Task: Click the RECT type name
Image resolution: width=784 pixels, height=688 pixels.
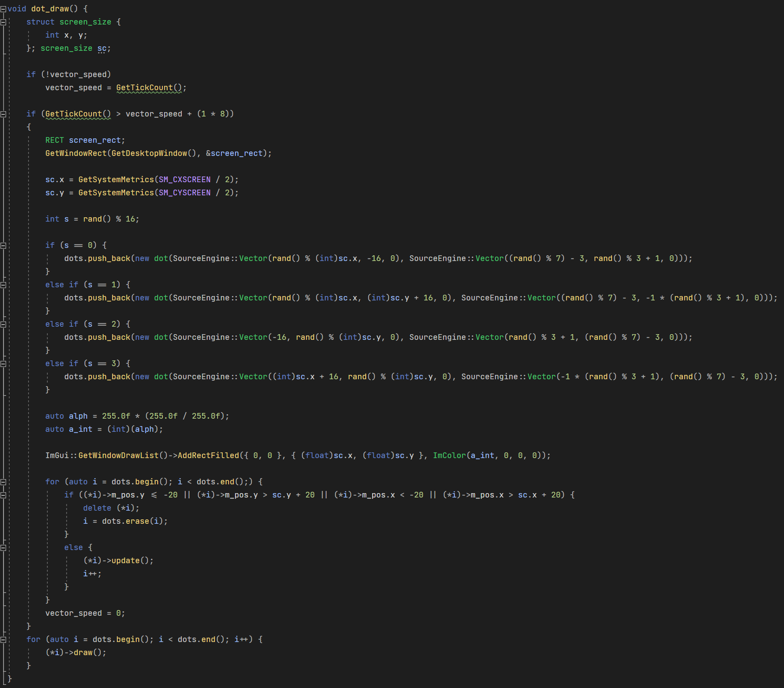Action: coord(54,140)
